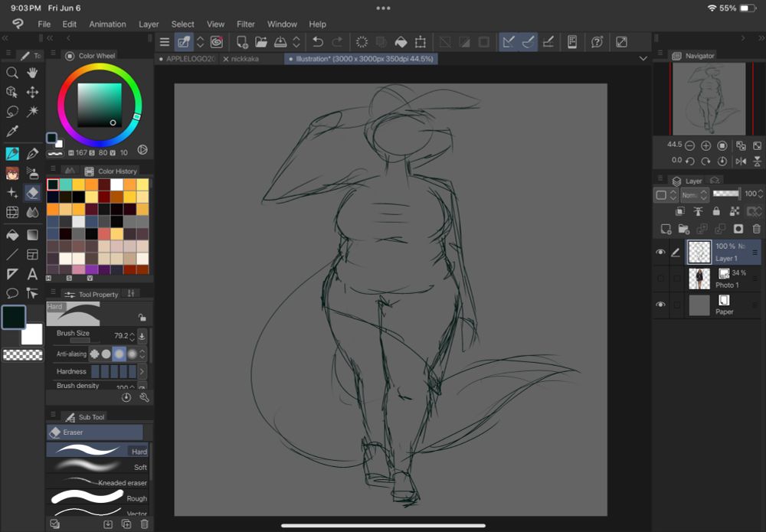
Task: Open the Clip Studio Paint support help icon
Action: tap(597, 42)
